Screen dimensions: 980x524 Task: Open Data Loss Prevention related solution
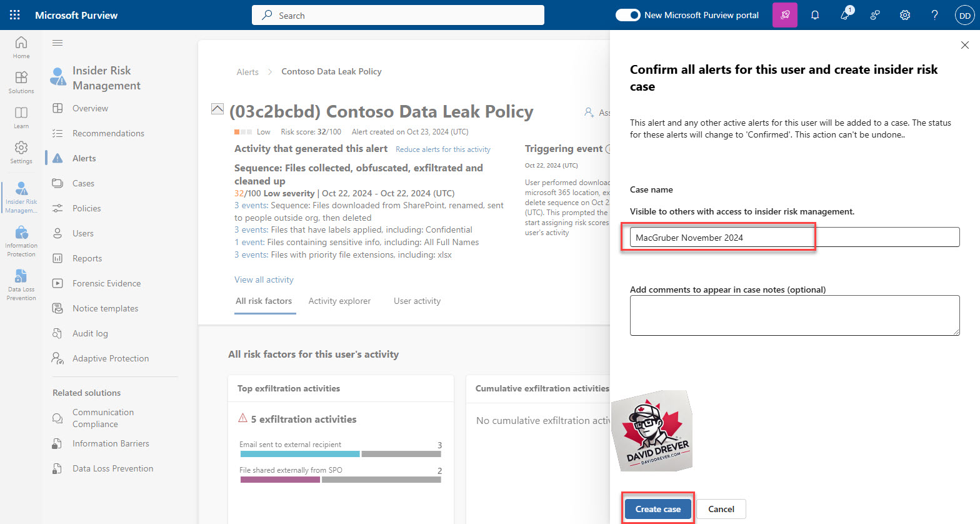pos(112,468)
